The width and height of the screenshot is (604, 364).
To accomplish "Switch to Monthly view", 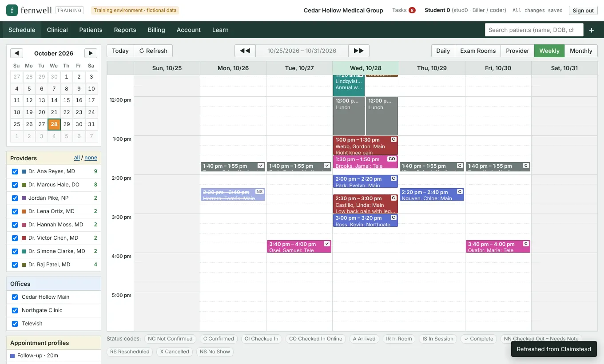I will [x=581, y=51].
